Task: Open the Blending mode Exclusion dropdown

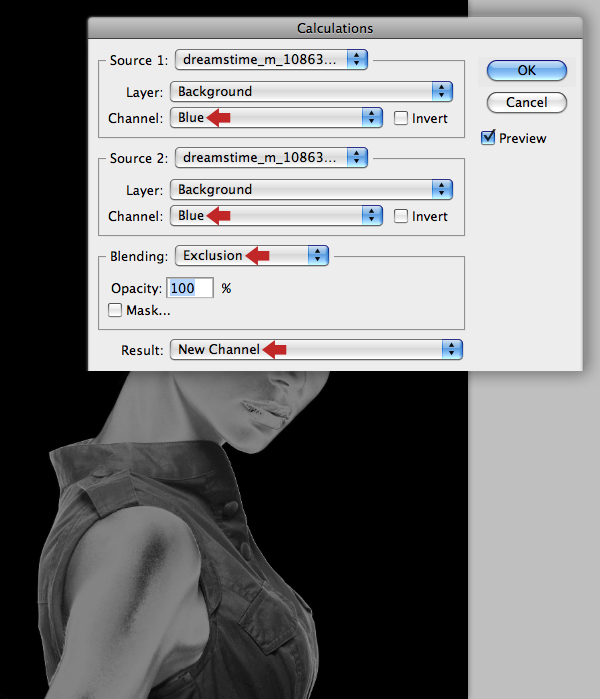Action: coord(252,255)
